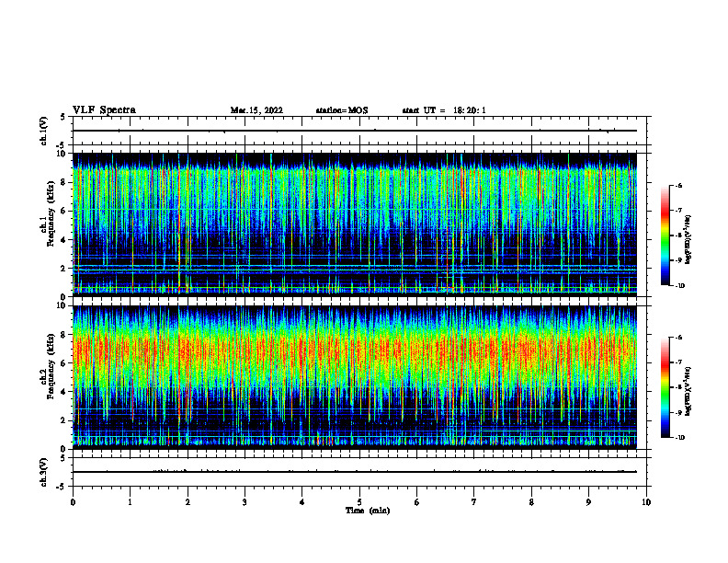Click time axis tick label "2"
728x563 pixels.
click(188, 502)
